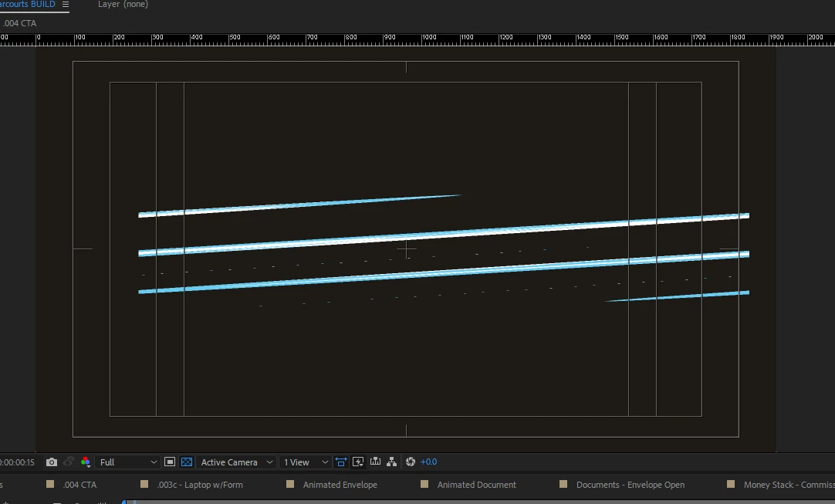835x504 pixels.
Task: Toggle the Transparency Grid checkerboard
Action: 187,462
